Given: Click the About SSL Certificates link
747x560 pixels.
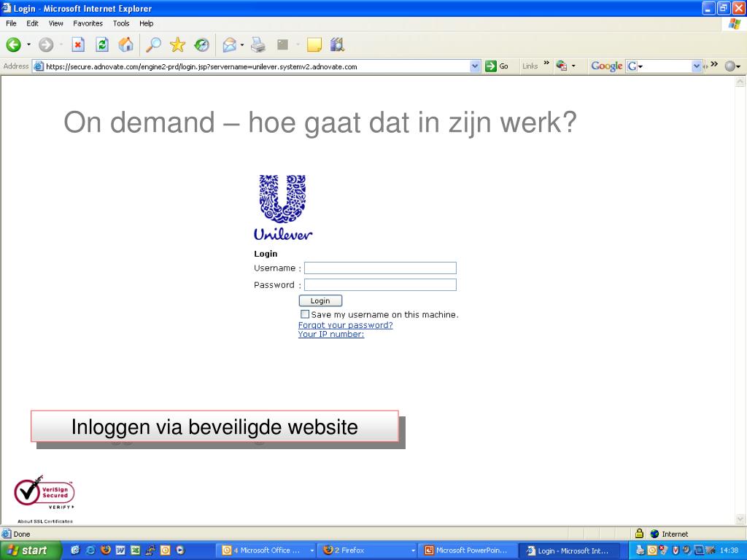Looking at the screenshot, I should pyautogui.click(x=45, y=521).
